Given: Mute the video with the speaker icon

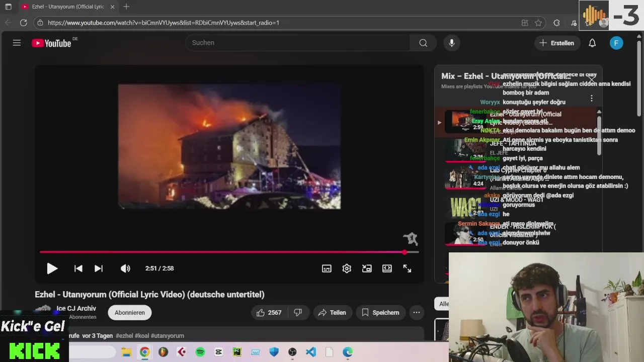Looking at the screenshot, I should [125, 268].
